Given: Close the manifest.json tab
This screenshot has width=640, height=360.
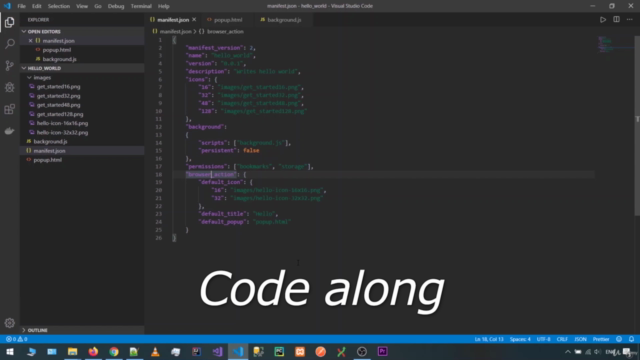Looking at the screenshot, I should [194, 20].
